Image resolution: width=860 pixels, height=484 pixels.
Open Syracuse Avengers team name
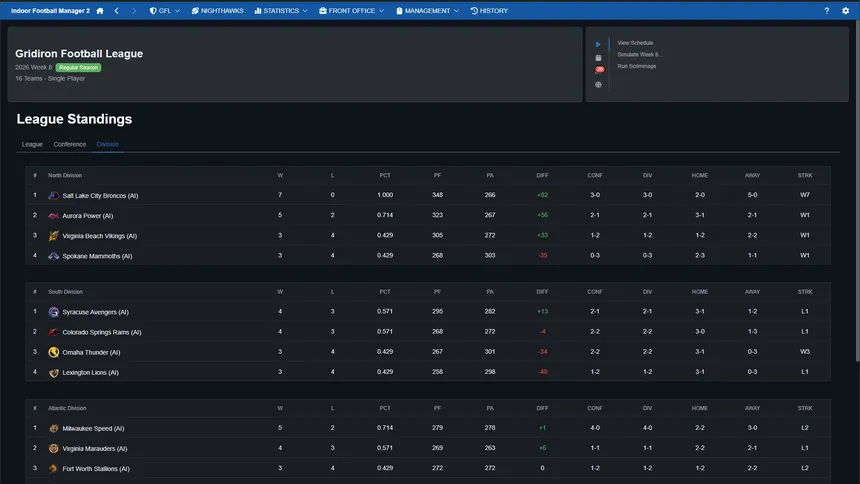[x=95, y=312]
